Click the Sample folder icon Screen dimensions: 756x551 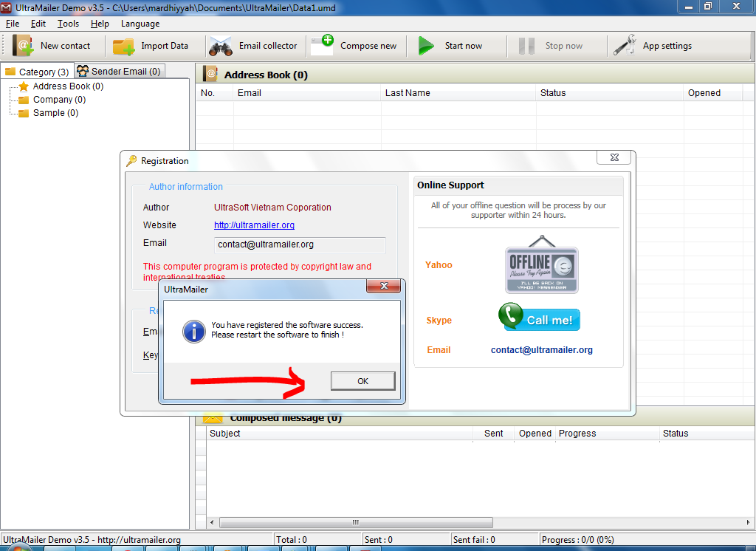click(24, 113)
